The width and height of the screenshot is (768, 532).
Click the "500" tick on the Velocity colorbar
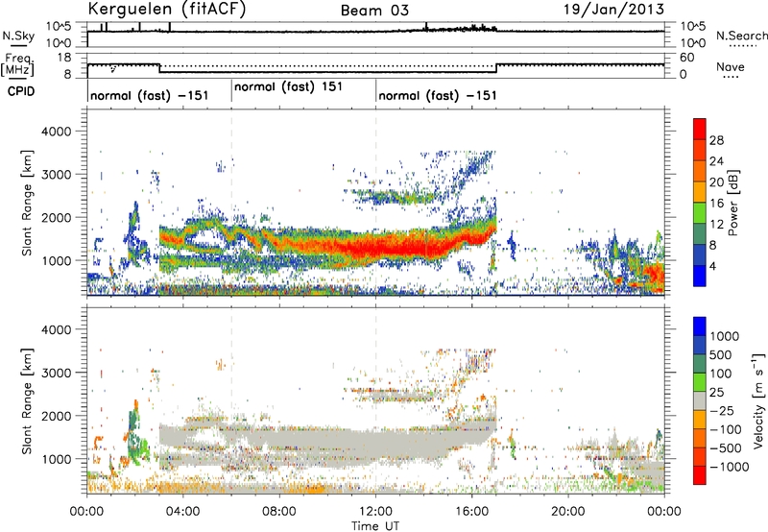721,354
